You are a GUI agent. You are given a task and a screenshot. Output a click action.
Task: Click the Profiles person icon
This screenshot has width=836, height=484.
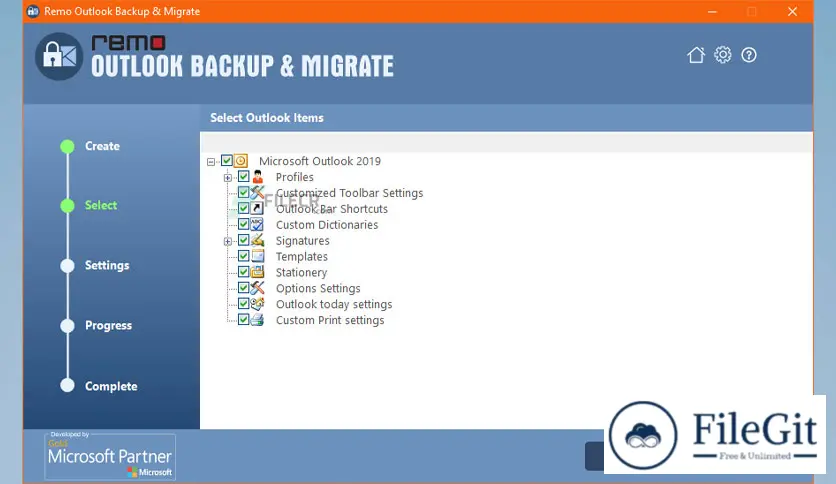point(258,176)
